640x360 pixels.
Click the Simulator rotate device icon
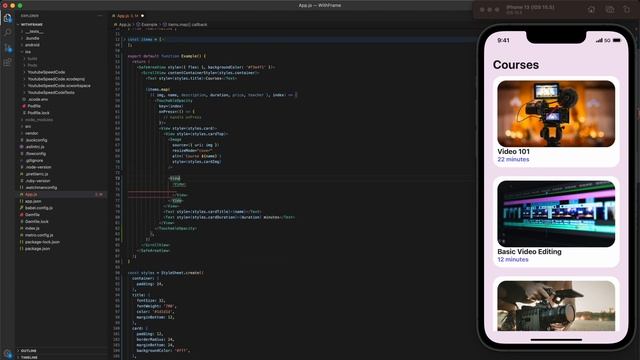click(627, 9)
